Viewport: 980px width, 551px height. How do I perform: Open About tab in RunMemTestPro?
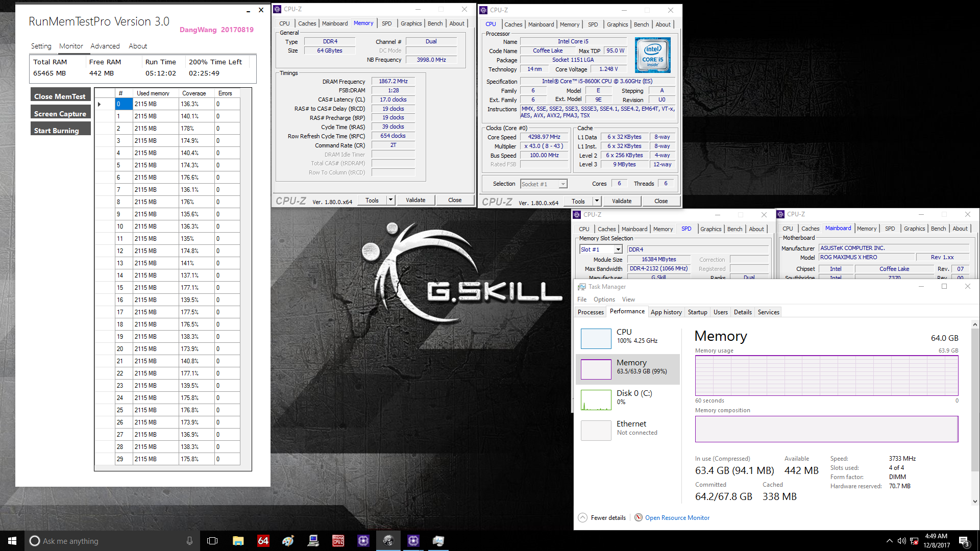click(x=138, y=46)
